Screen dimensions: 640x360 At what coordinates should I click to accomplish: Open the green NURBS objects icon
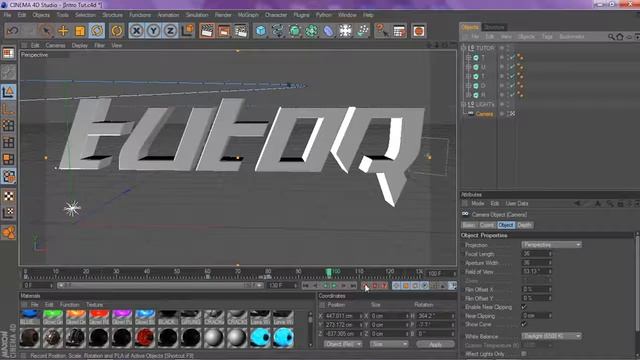click(294, 31)
